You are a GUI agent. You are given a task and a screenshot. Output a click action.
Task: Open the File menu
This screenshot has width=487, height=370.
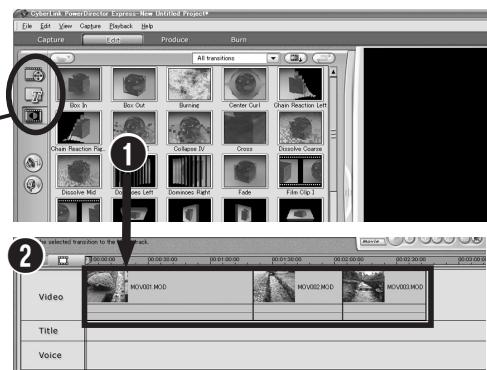click(x=27, y=26)
